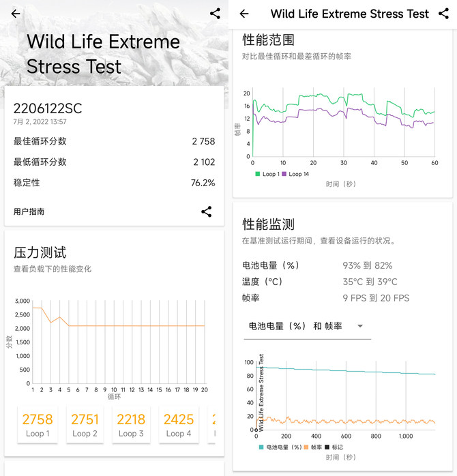
Task: Tap share icon in left screen header
Action: pos(215,14)
